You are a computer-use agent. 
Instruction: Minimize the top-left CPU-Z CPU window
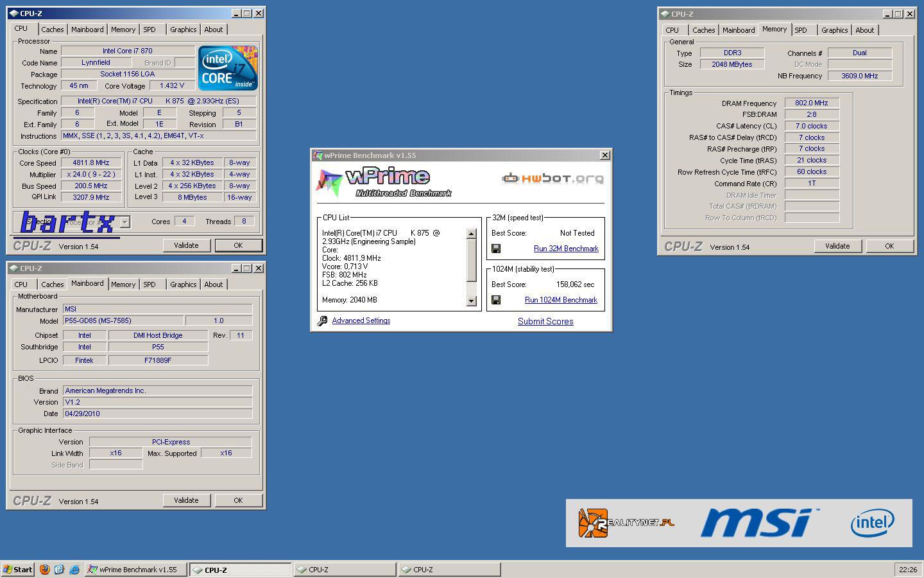point(236,13)
